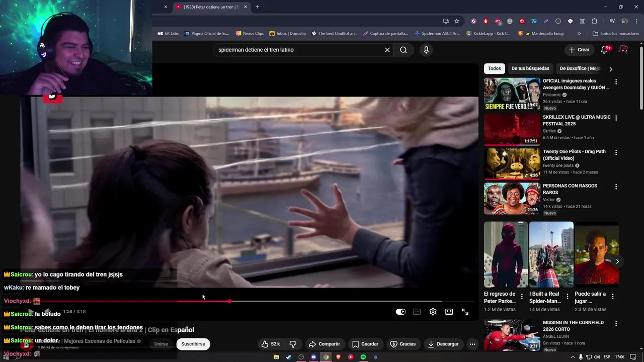Viewport: 644px width, 362px height.
Task: Click Guardar to save the video
Action: [365, 344]
